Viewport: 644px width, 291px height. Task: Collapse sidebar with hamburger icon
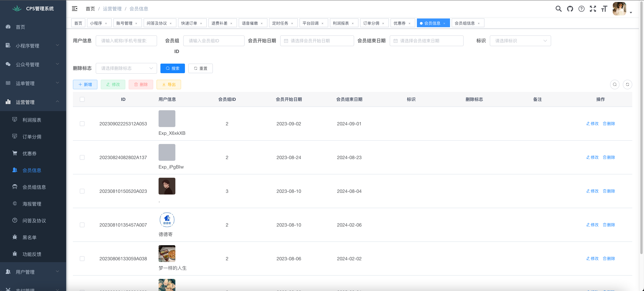[x=75, y=9]
